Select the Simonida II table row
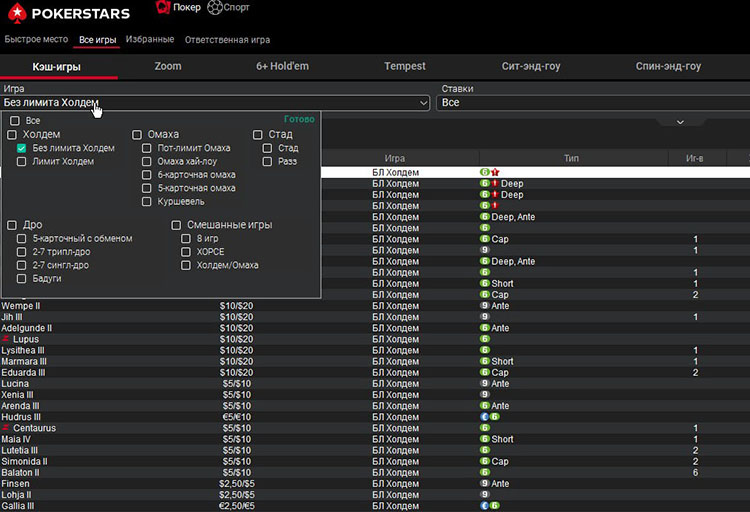Screen dimensions: 750x512 pos(375,461)
